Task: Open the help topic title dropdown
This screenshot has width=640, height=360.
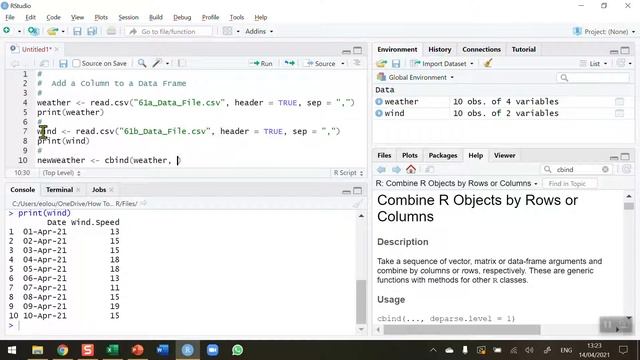Action: pos(456,184)
